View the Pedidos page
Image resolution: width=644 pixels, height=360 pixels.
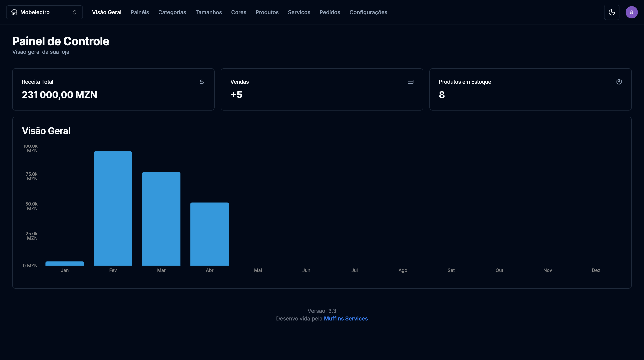pos(329,12)
